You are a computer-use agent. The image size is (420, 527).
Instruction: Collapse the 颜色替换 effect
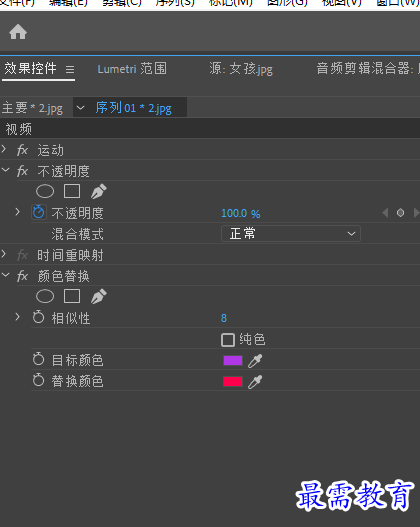(x=5, y=275)
